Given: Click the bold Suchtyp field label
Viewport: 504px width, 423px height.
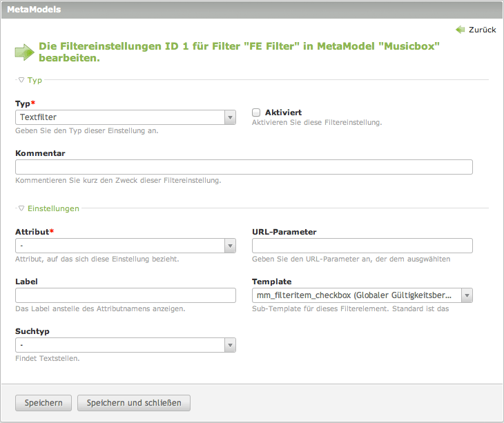Looking at the screenshot, I should point(32,331).
